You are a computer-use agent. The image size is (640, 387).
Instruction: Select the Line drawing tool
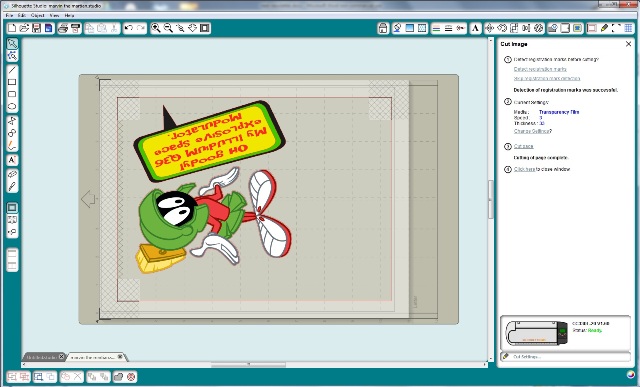pos(12,70)
